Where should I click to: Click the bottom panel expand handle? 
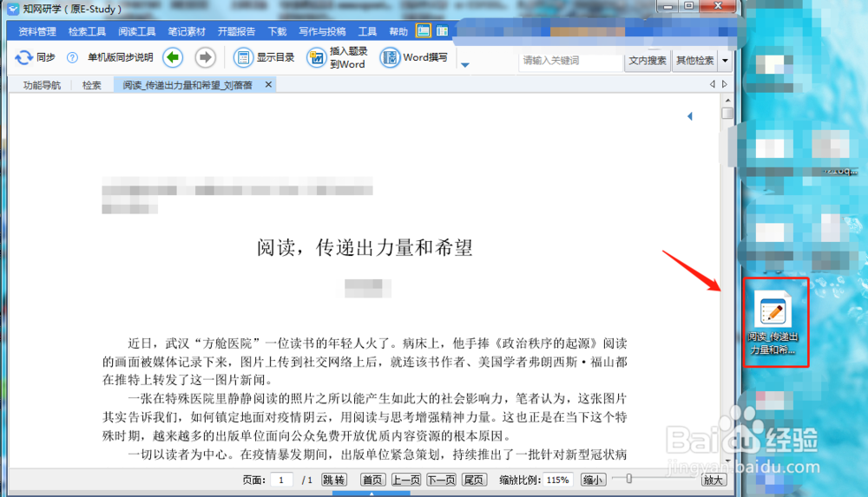coord(372,494)
